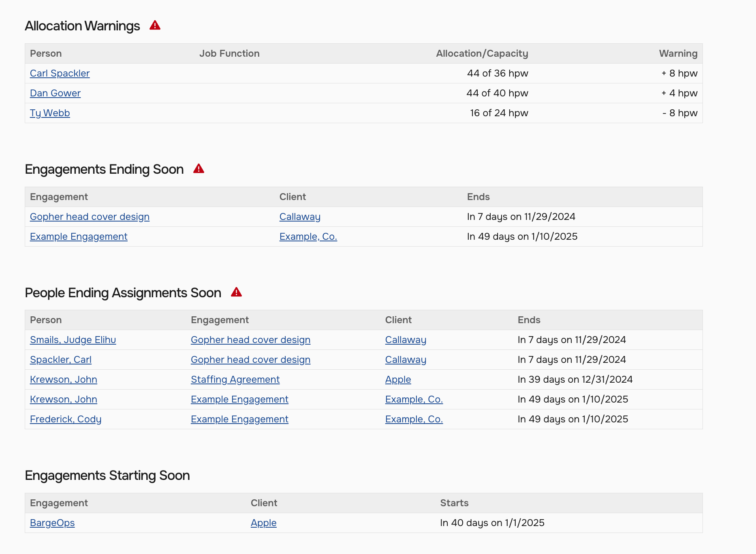The height and width of the screenshot is (554, 756).
Task: Open Carl Spackler's profile link
Action: tap(60, 73)
